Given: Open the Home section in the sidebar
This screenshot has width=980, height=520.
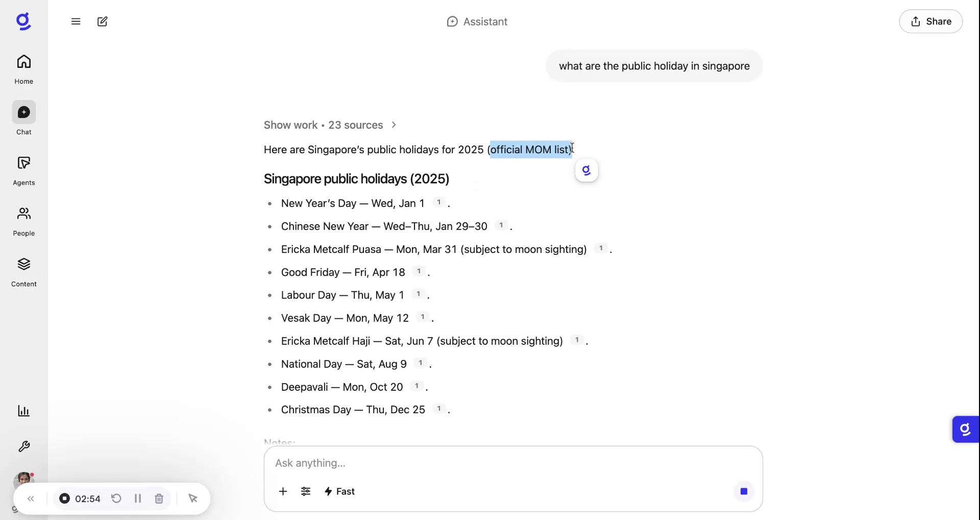Looking at the screenshot, I should click(23, 68).
